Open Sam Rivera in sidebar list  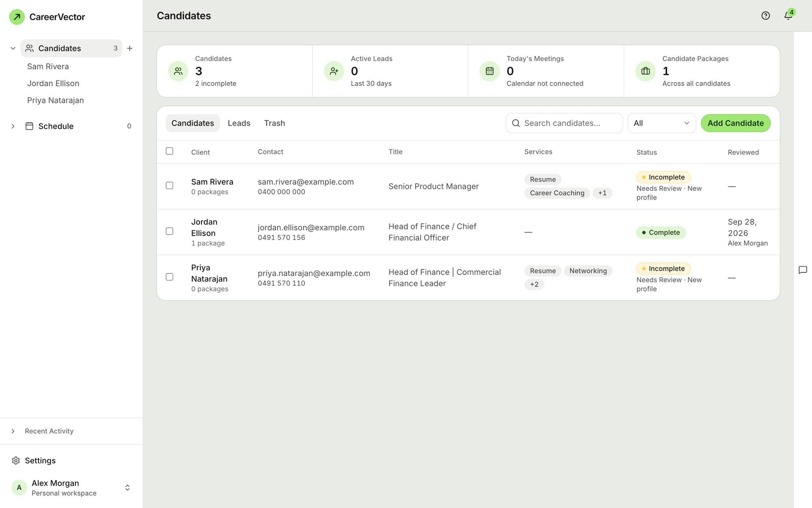point(48,66)
